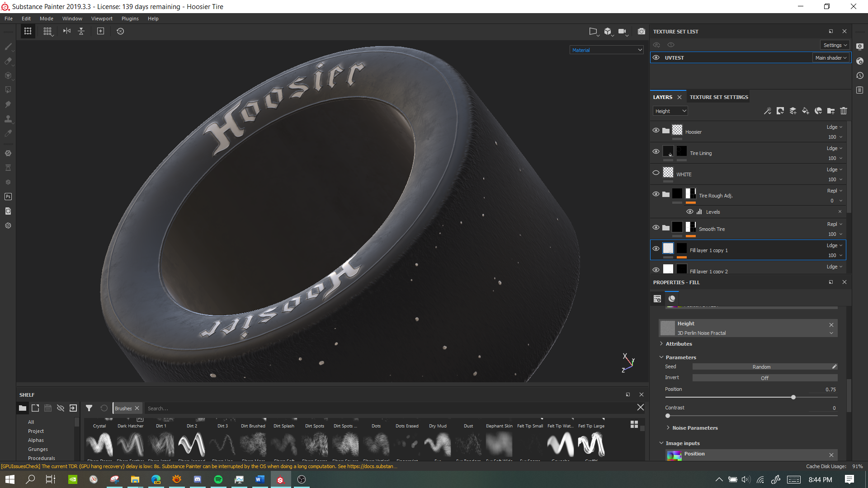The image size is (868, 488).
Task: Open the Display Settings sidebar icon
Action: 860,47
